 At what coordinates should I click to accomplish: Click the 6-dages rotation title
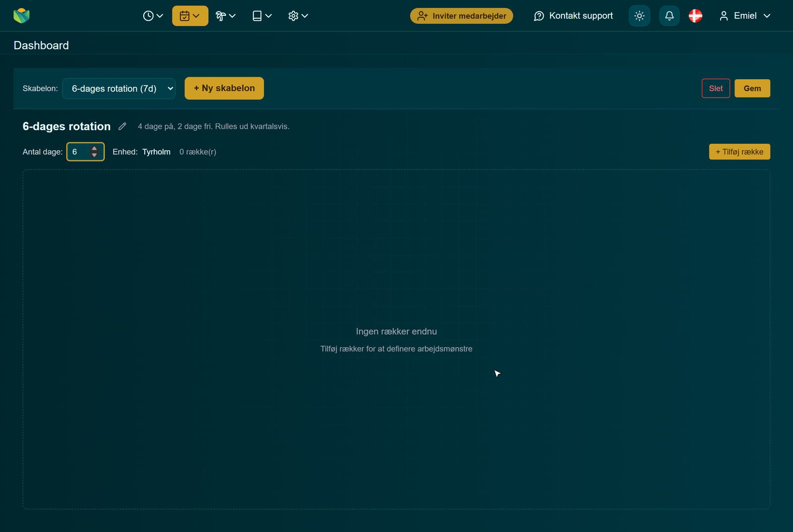click(66, 126)
